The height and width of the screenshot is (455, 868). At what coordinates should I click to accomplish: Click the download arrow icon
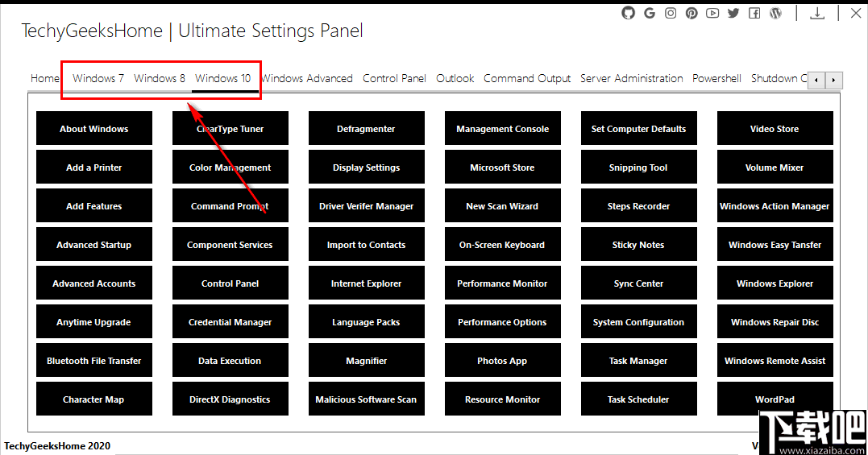(x=817, y=13)
